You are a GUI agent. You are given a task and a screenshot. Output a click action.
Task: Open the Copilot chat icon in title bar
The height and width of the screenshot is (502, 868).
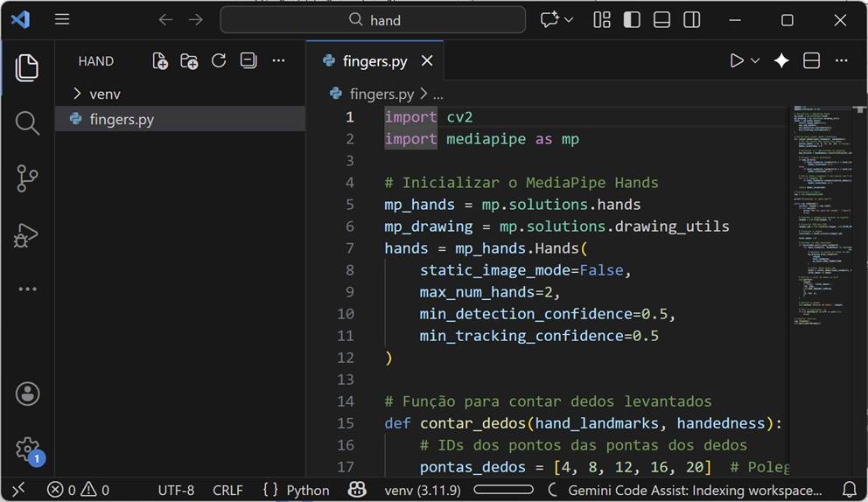(549, 20)
